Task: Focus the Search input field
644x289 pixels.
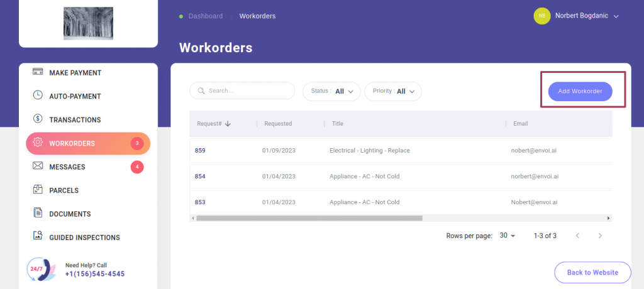Action: click(248, 91)
